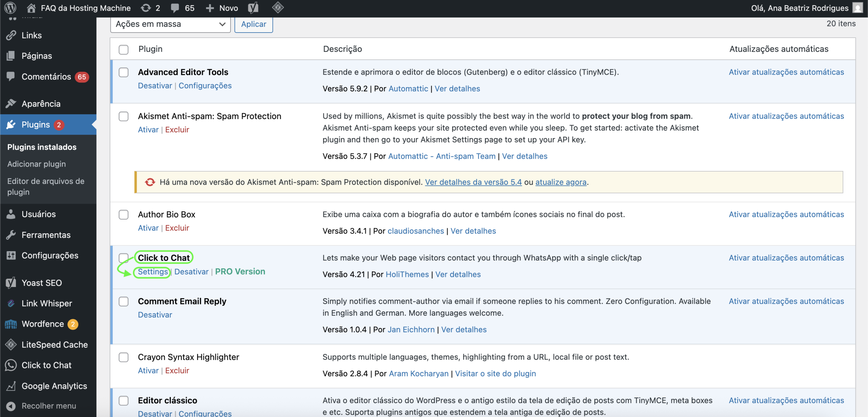
Task: Toggle the select-all checkbox in the Plugin header
Action: pyautogui.click(x=124, y=50)
